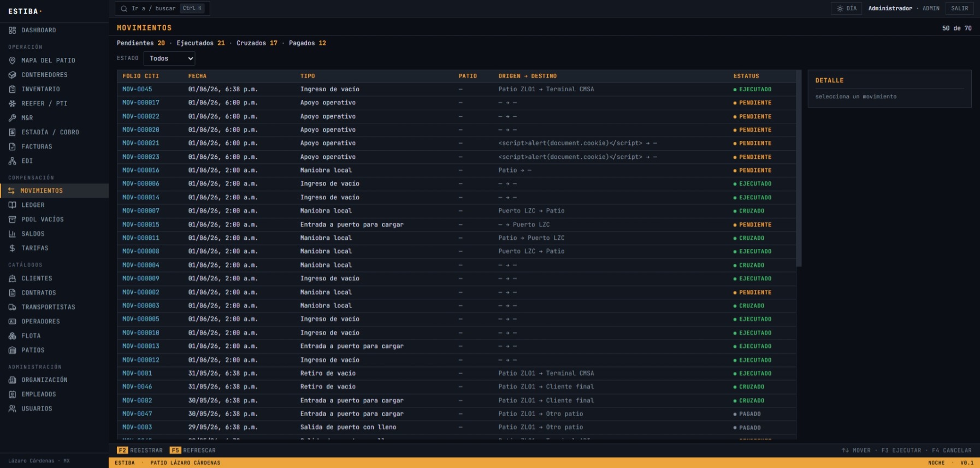Click the Ledger book icon

point(12,205)
